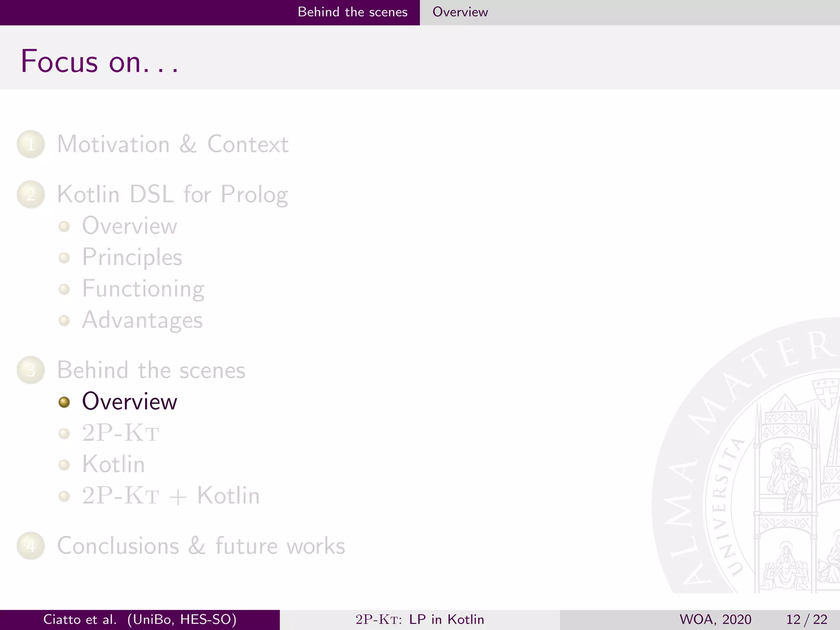Viewport: 840px width, 630px height.
Task: Go to 'Principles' subsection
Action: [132, 258]
